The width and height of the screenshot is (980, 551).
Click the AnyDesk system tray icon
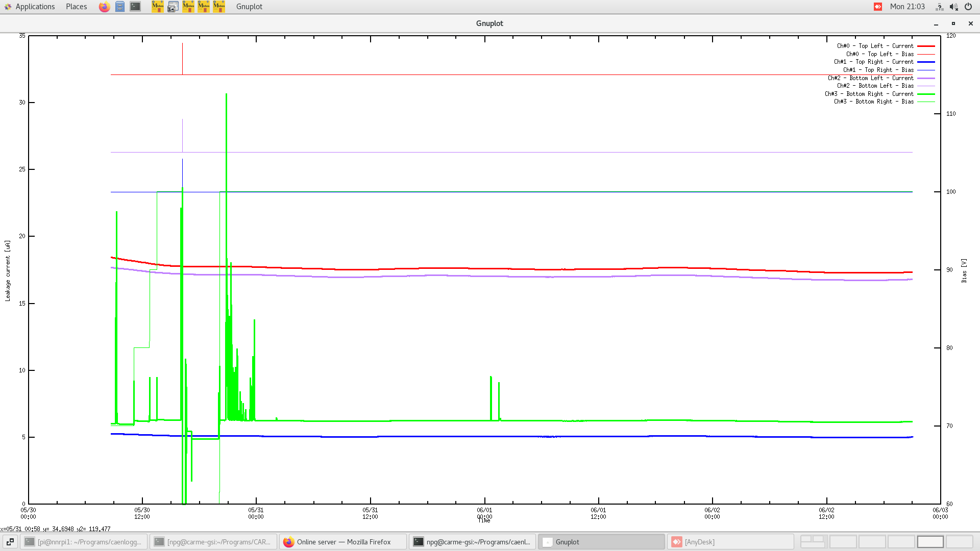coord(878,7)
